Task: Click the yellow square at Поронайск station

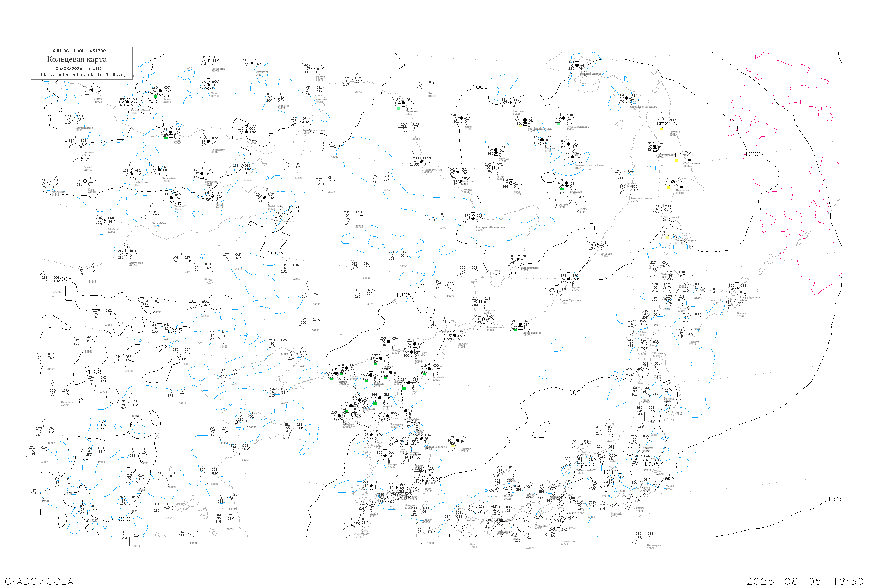Action: point(668,188)
